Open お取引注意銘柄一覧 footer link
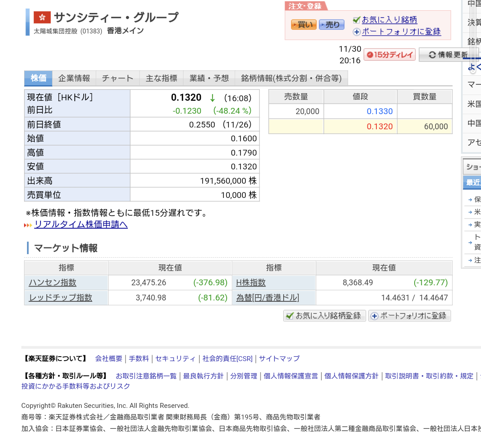 pyautogui.click(x=146, y=376)
